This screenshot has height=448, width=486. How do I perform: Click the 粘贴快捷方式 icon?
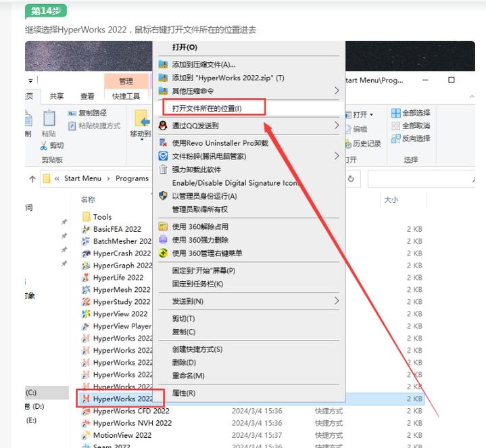(x=72, y=126)
